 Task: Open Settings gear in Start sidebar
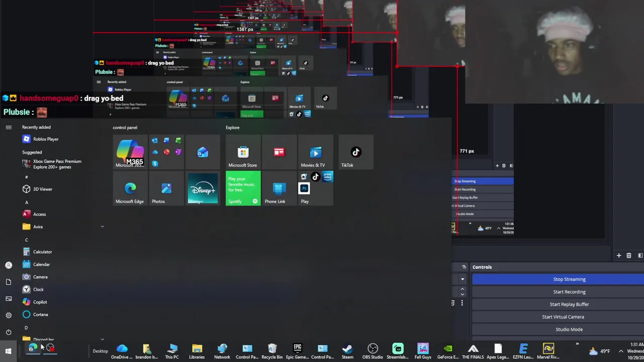(9, 315)
